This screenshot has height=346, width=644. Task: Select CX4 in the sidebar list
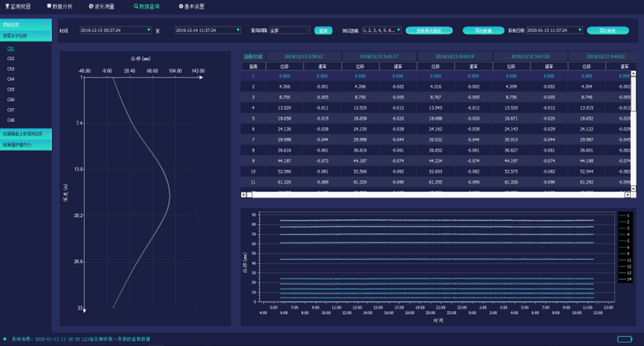pyautogui.click(x=11, y=79)
